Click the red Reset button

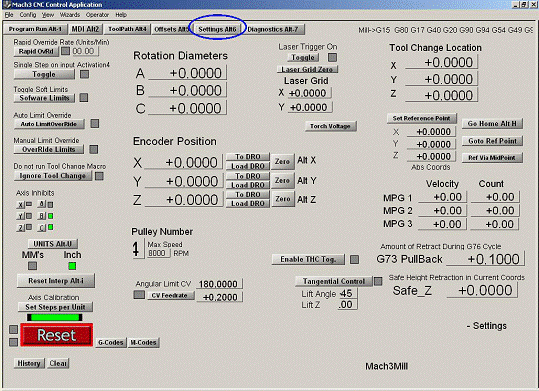[57, 335]
